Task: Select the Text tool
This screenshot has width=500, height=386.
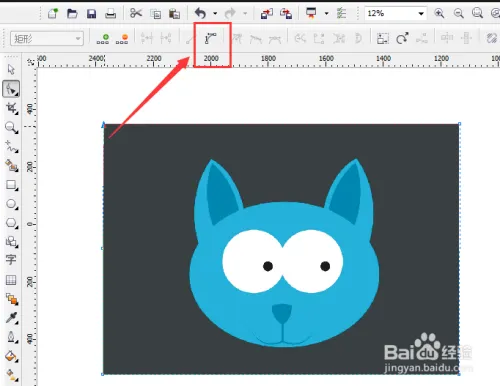Action: (x=11, y=260)
